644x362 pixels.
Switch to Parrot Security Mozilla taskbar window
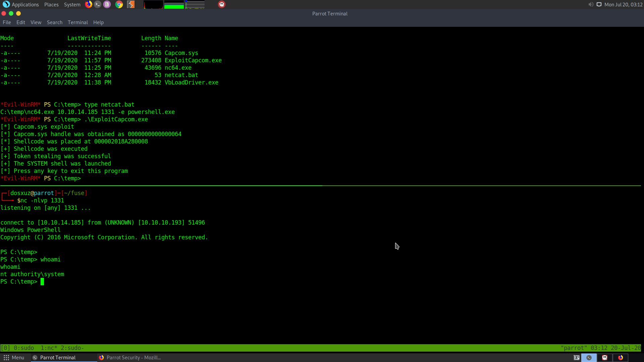click(x=130, y=358)
